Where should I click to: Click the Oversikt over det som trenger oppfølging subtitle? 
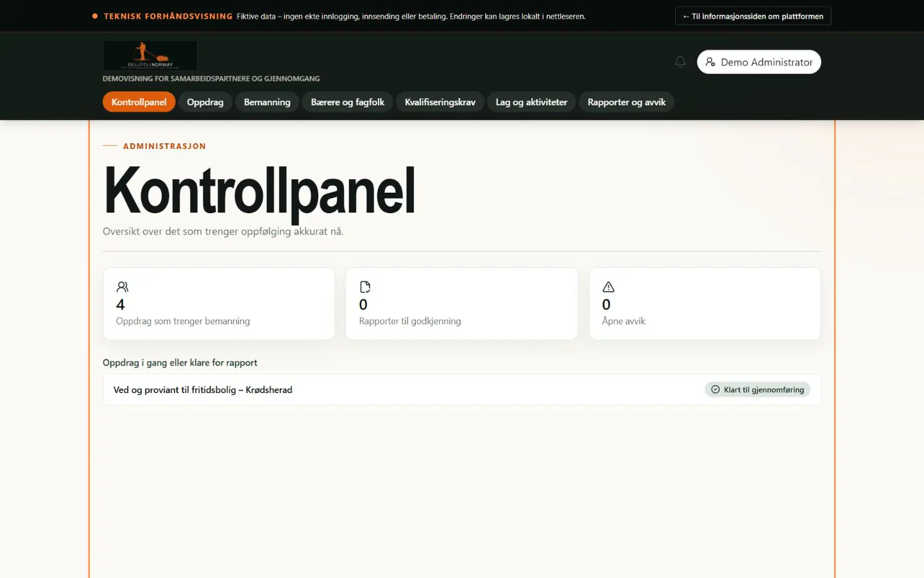click(x=223, y=231)
